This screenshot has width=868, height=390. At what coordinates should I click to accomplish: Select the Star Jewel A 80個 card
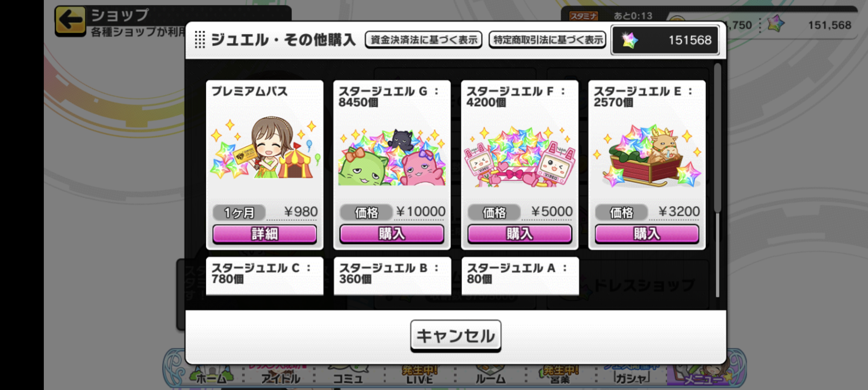pos(520,276)
